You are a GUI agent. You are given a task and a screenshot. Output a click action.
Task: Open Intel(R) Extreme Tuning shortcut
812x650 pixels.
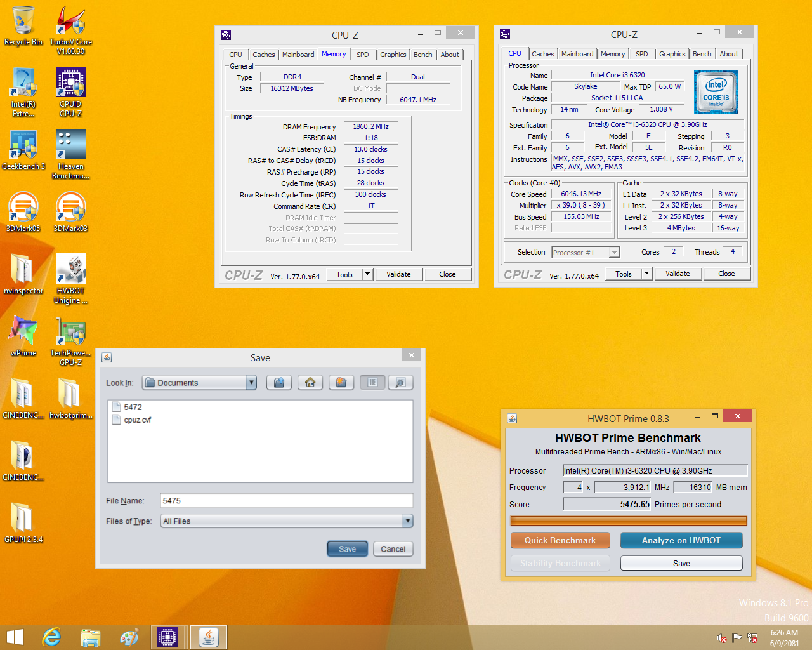point(23,92)
